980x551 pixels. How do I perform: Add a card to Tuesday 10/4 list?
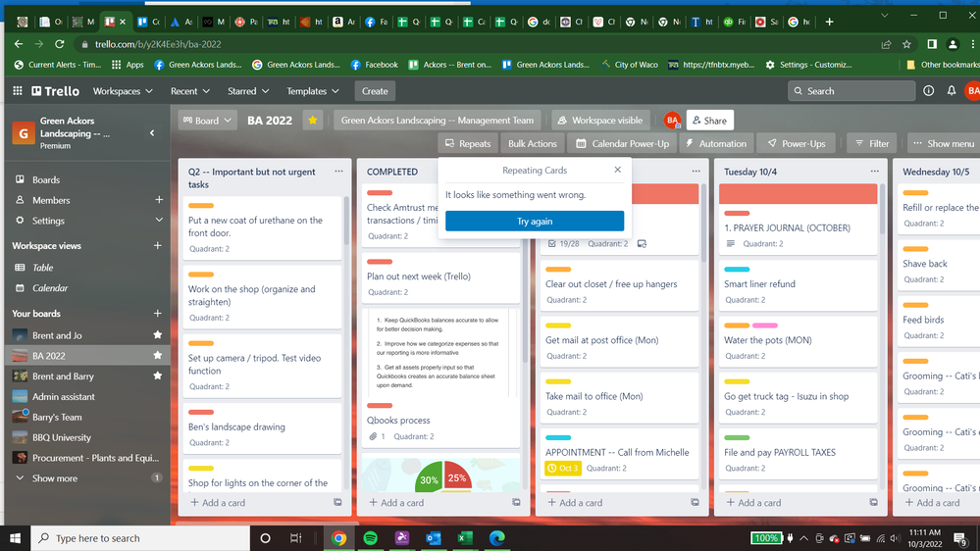753,502
